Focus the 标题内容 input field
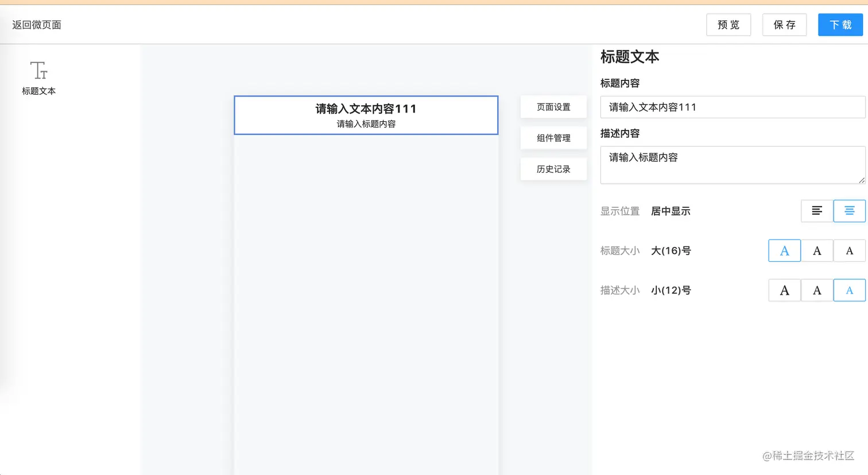The width and height of the screenshot is (868, 475). 733,107
